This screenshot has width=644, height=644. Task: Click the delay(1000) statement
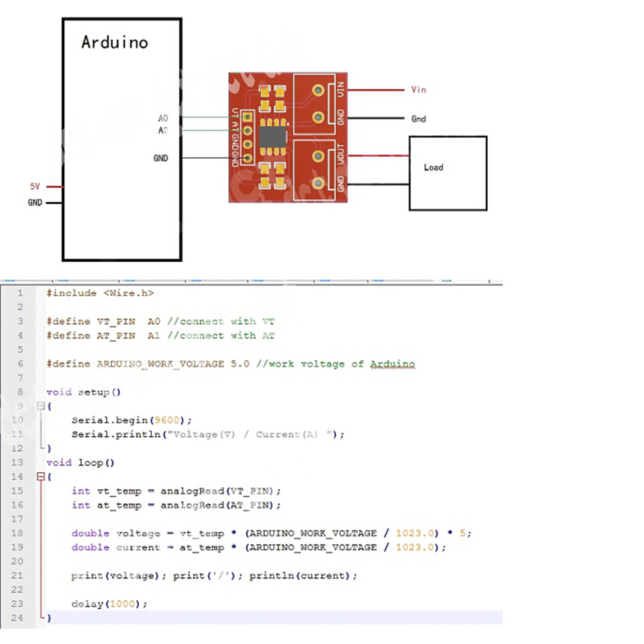(109, 604)
